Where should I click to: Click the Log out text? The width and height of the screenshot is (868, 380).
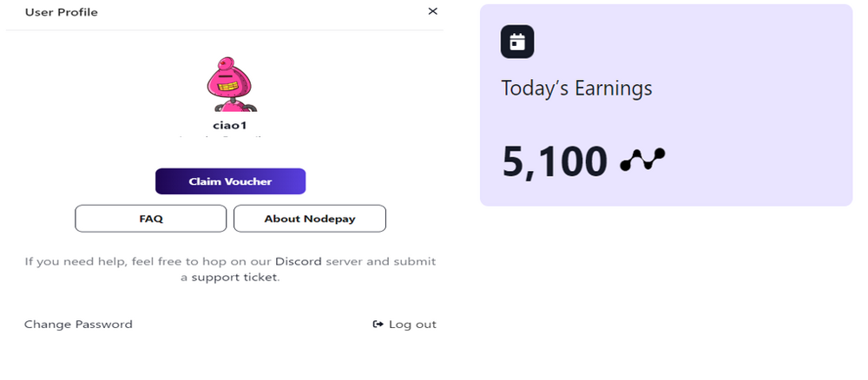click(412, 324)
